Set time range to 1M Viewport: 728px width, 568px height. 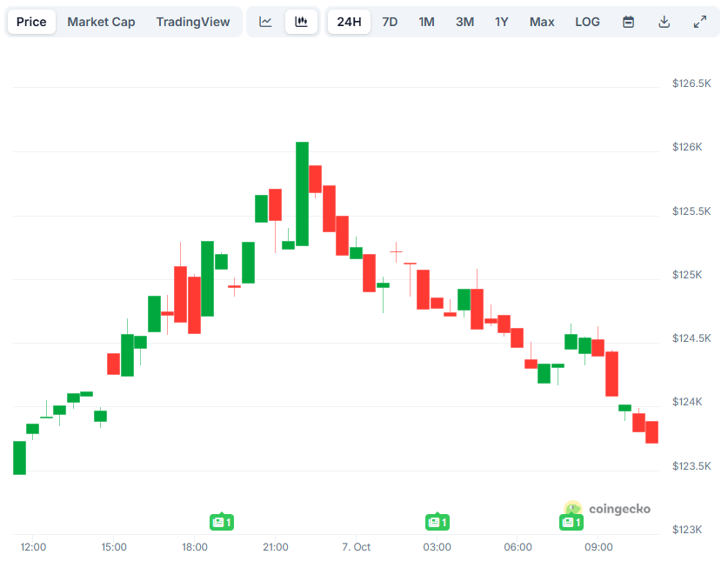[426, 22]
